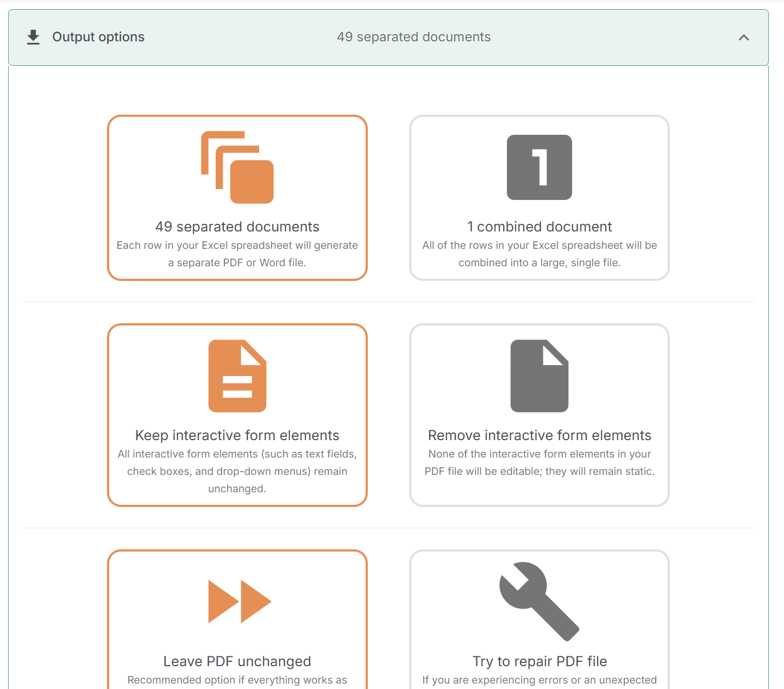Select the 'Try to repair PDF file' title
The width and height of the screenshot is (784, 689).
click(x=539, y=661)
